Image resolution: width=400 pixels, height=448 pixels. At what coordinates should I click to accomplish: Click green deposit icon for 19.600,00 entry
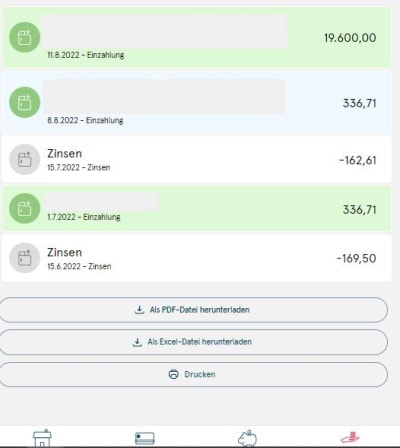click(x=25, y=37)
